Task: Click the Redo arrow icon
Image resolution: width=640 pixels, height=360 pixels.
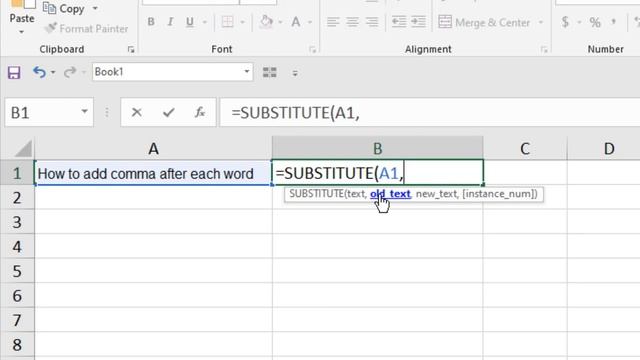Action: 70,72
